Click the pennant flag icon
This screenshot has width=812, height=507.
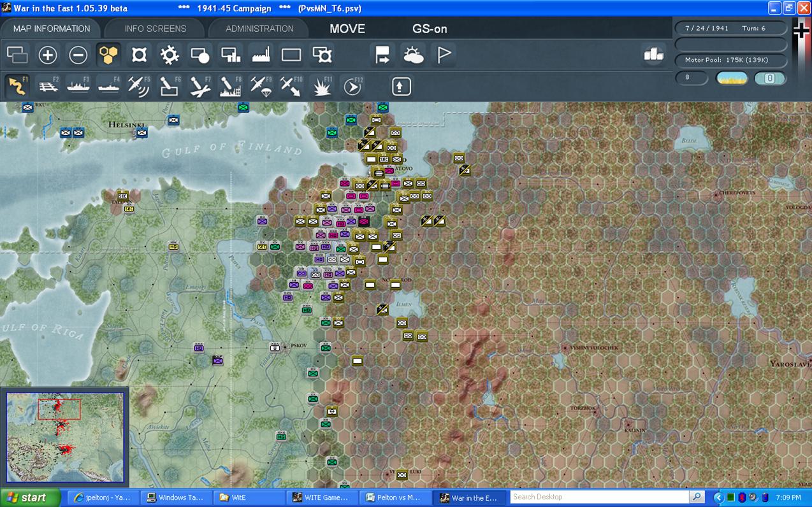click(x=444, y=55)
